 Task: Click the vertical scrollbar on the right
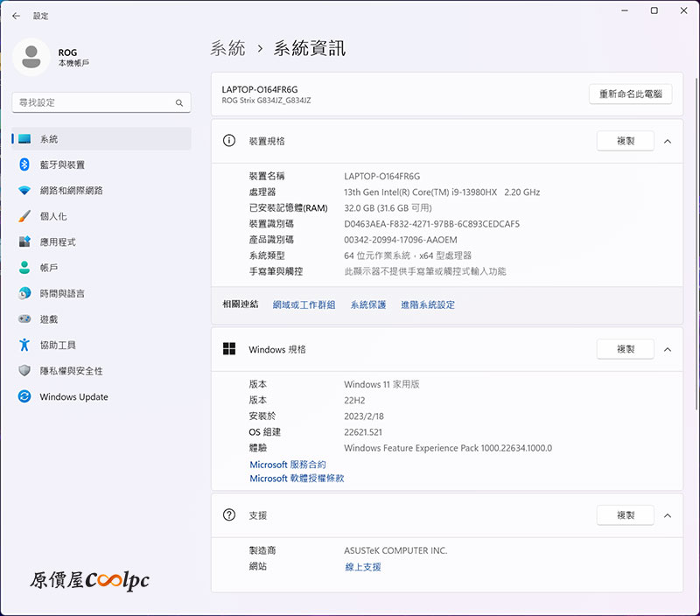coord(696,243)
